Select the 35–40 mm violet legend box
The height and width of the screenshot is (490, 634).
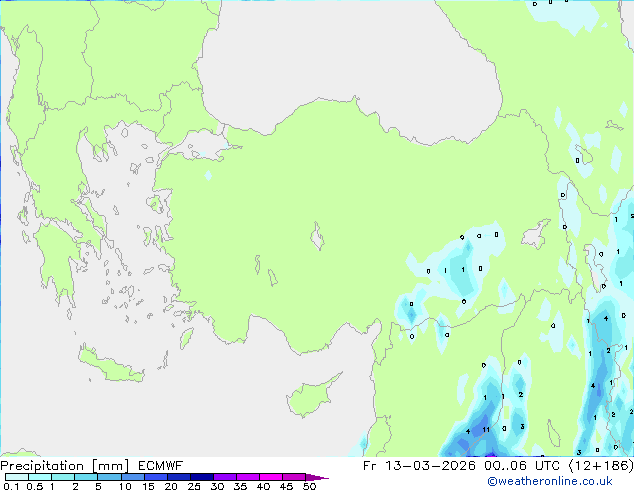click(x=247, y=477)
